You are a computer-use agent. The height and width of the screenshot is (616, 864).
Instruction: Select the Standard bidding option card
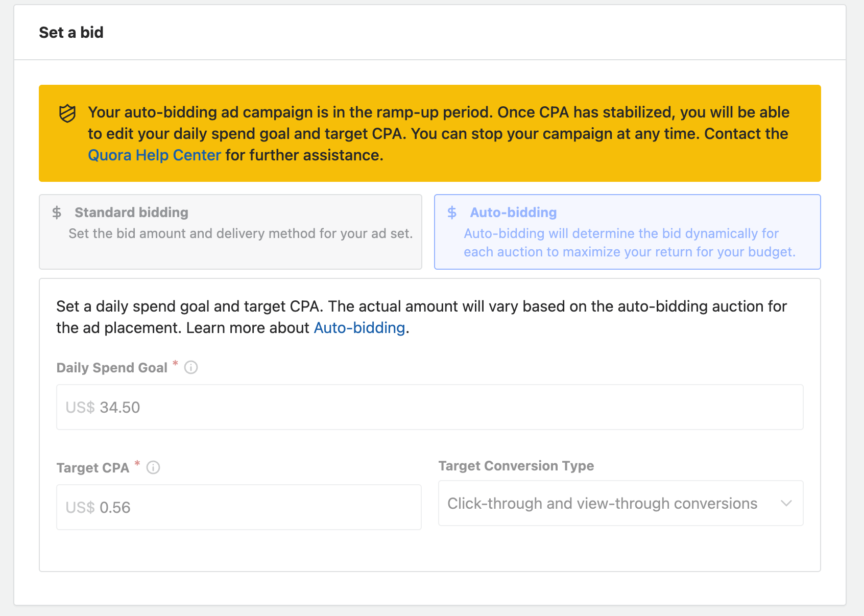(x=230, y=231)
